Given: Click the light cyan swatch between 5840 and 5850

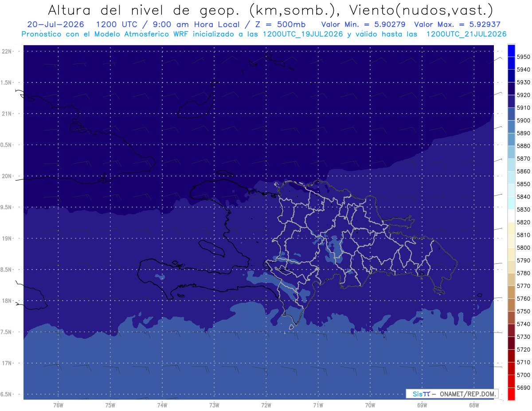Looking at the screenshot, I should (511, 190).
